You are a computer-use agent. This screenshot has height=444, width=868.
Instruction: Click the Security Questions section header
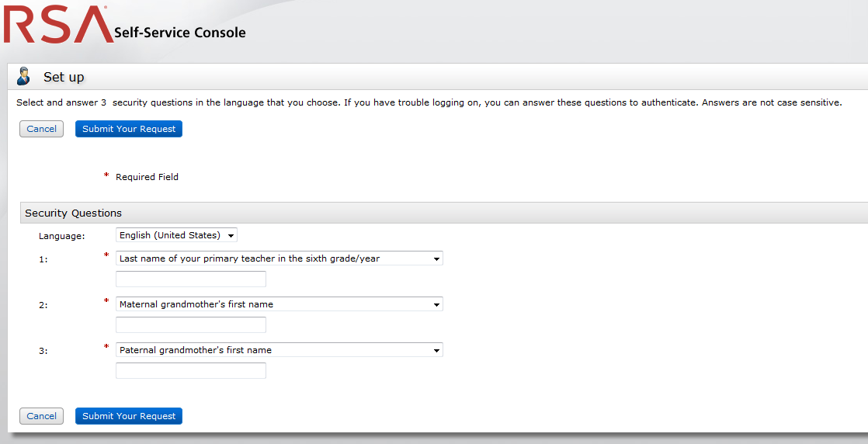(x=73, y=213)
